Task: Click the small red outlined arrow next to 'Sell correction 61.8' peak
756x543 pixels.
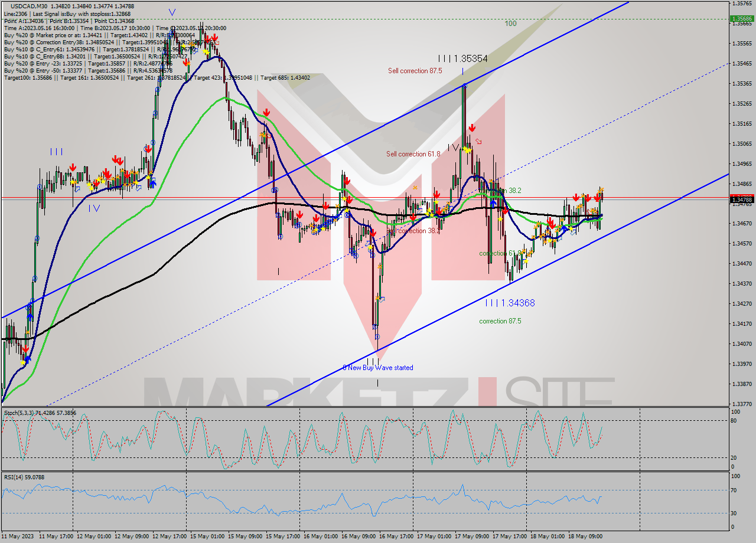Action: [478, 142]
